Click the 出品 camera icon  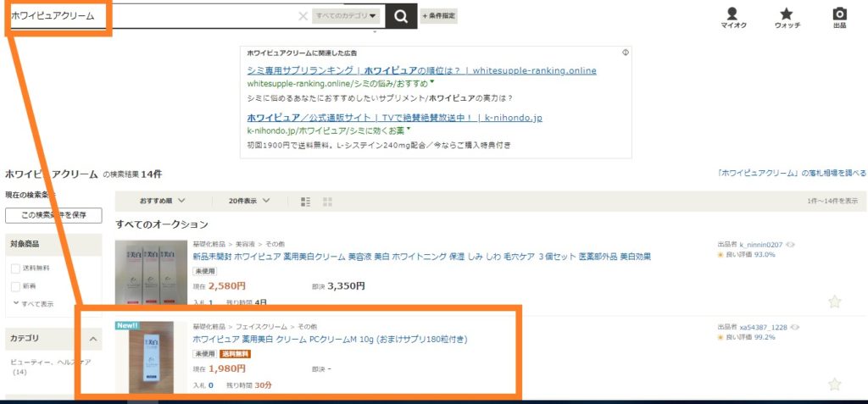[x=840, y=18]
